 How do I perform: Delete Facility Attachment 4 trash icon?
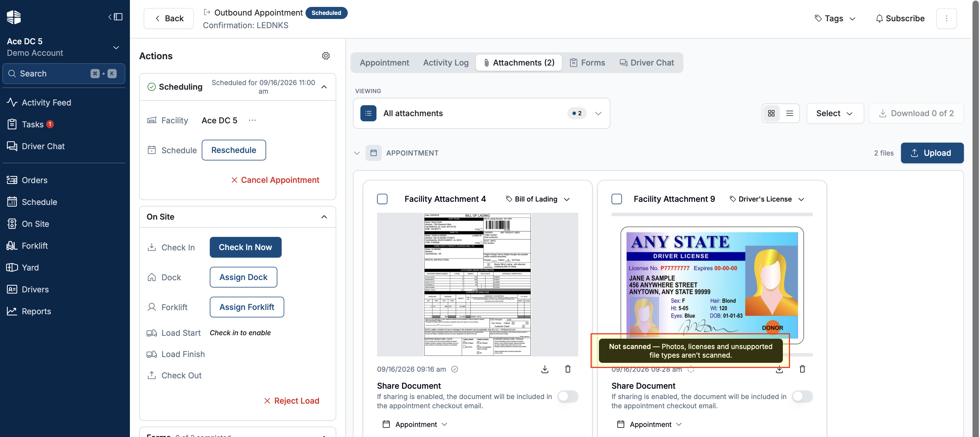568,369
